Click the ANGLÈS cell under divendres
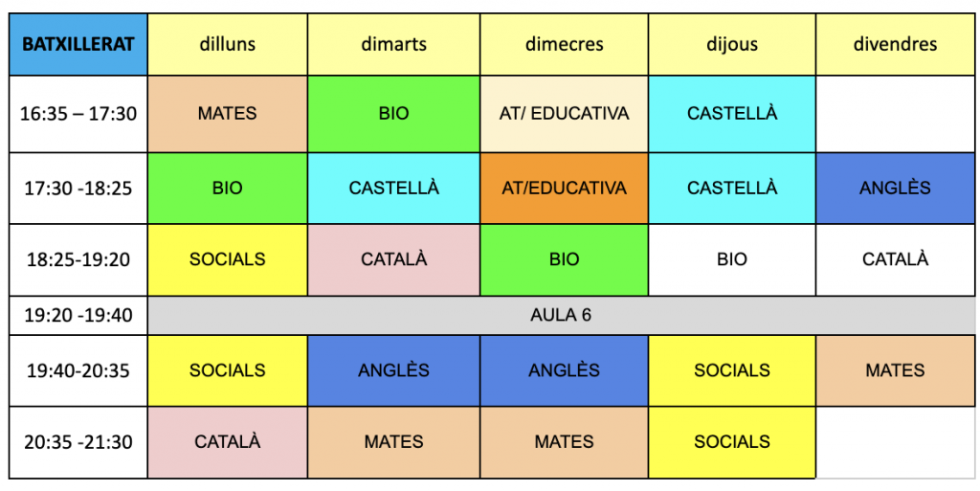This screenshot has width=980, height=491. pyautogui.click(x=895, y=188)
